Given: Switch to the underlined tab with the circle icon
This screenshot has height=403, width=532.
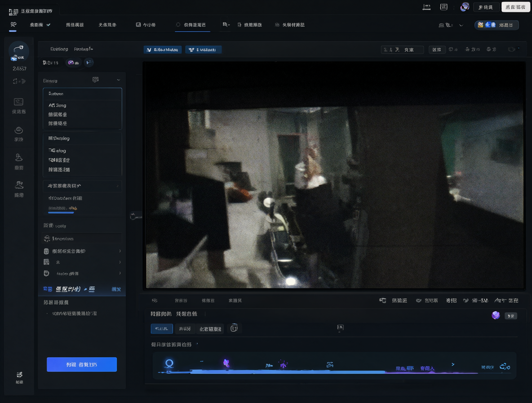Looking at the screenshot, I should pos(191,25).
